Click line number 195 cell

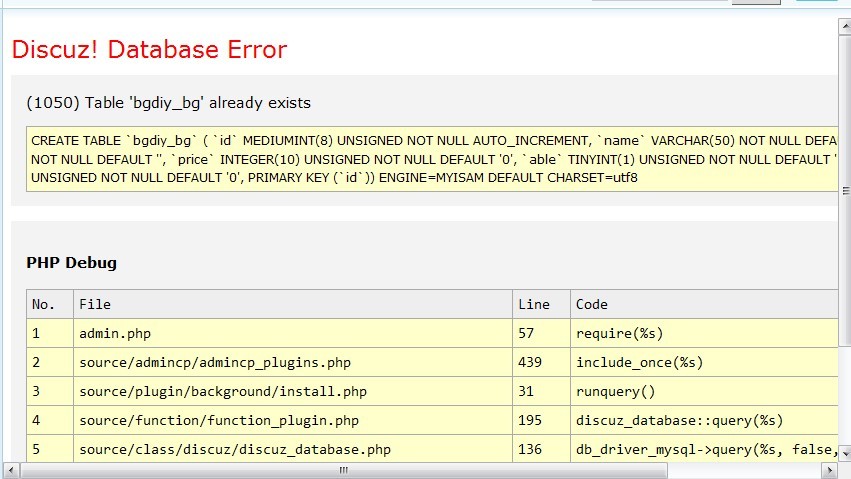[x=541, y=420]
